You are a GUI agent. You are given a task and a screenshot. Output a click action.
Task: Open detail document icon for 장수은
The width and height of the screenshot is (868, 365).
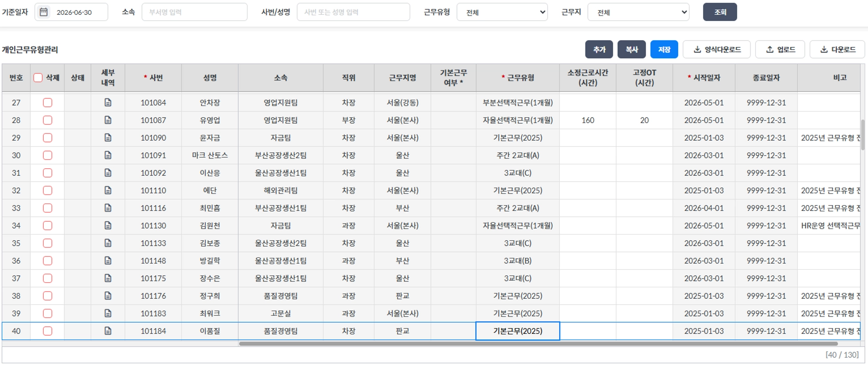coord(108,278)
